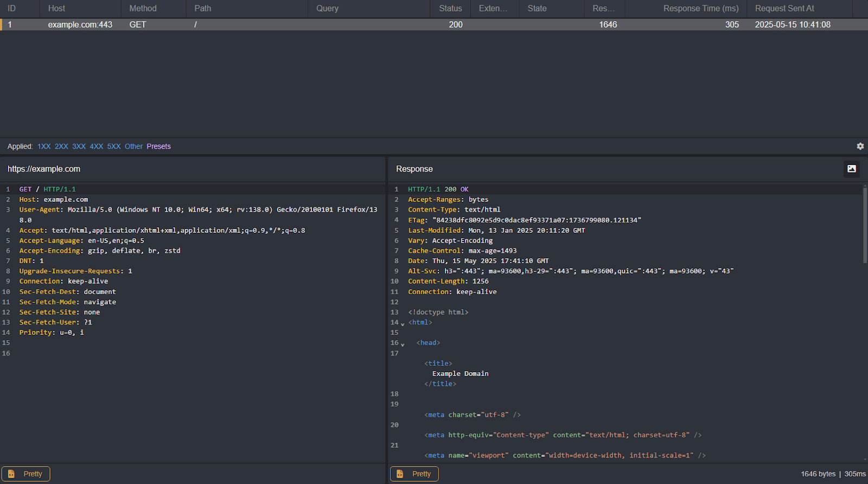The height and width of the screenshot is (484, 868).
Task: Sort requests by Query column
Action: pos(327,9)
